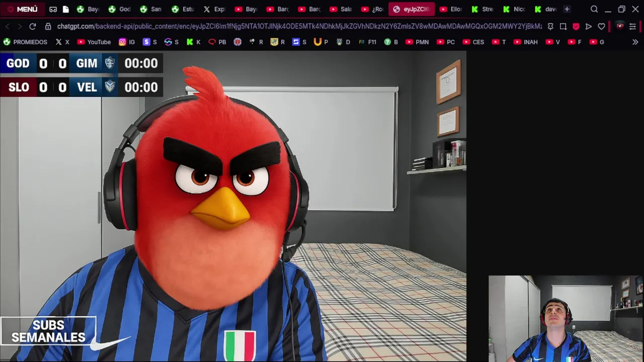644x362 pixels.
Task: Open the PB bookmark
Action: coord(217,42)
